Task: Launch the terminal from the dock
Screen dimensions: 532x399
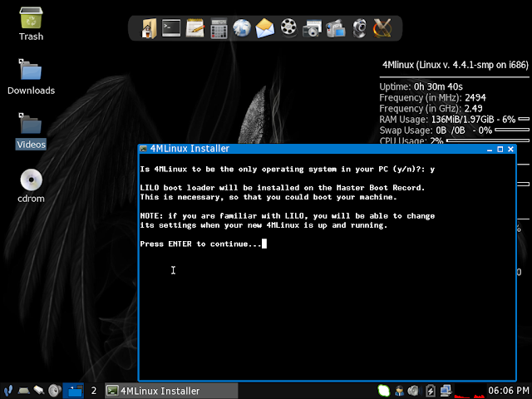Action: pos(171,29)
